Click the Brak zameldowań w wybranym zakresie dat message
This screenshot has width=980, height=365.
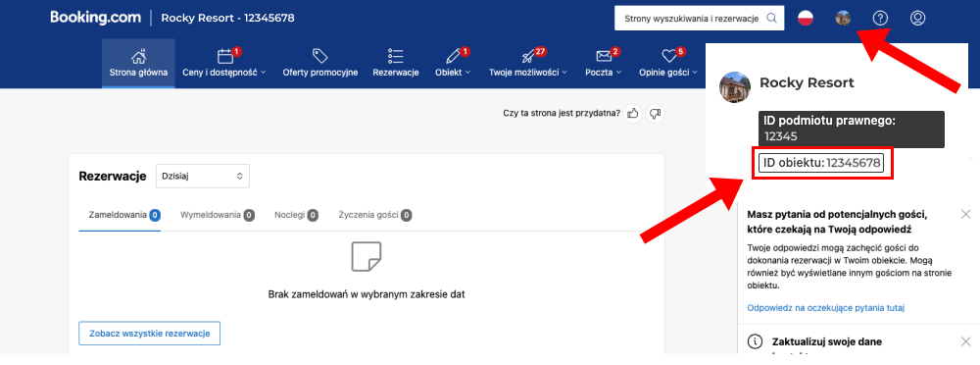point(367,293)
